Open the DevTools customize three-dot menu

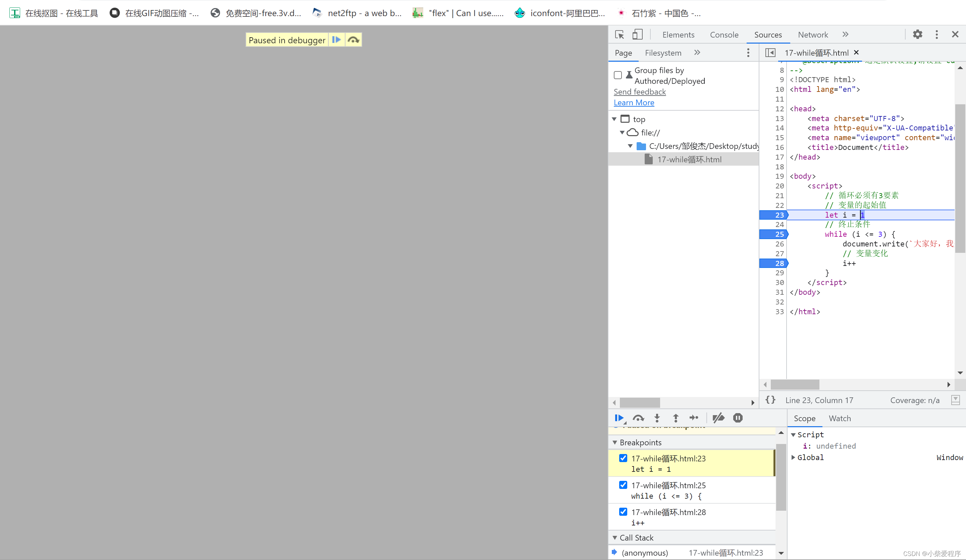click(936, 35)
